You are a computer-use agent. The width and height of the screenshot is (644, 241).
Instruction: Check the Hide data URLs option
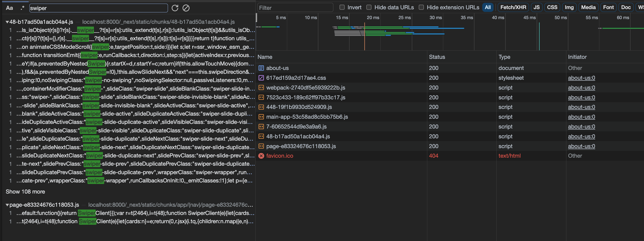click(x=369, y=7)
